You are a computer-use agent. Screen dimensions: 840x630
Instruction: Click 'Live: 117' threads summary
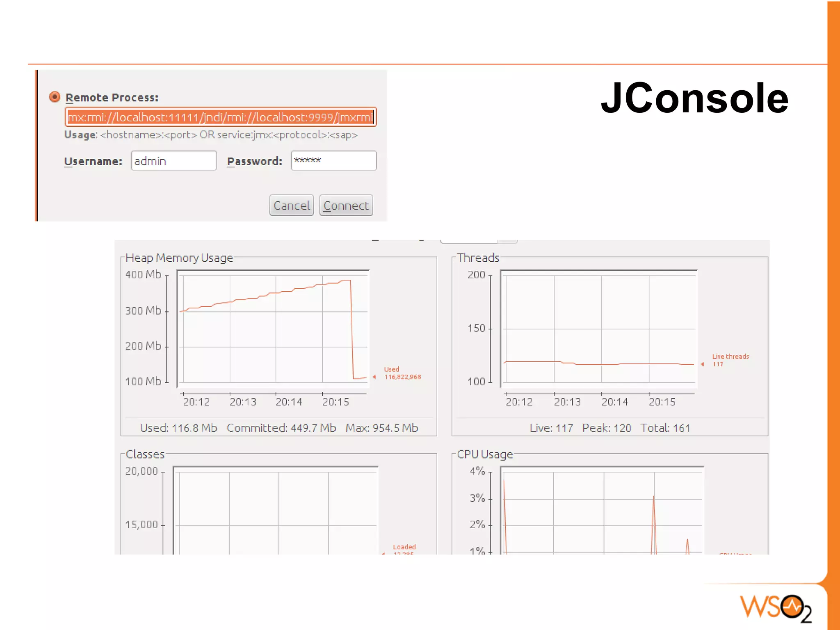(551, 428)
